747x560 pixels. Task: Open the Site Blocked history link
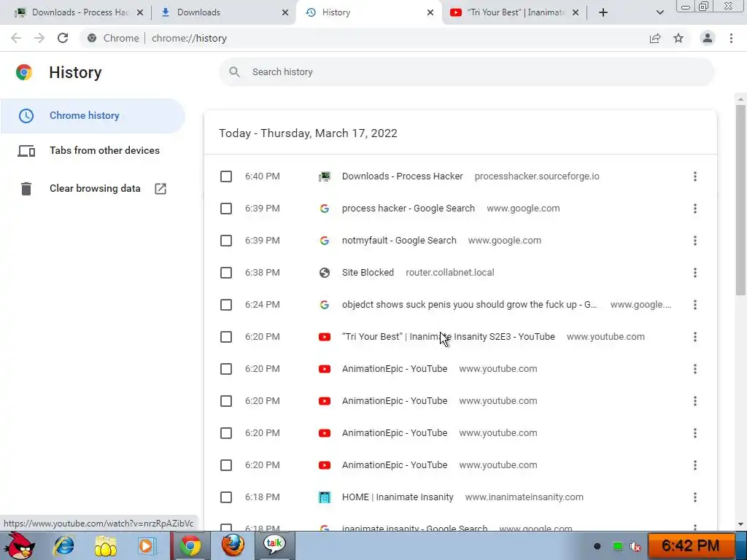point(368,273)
